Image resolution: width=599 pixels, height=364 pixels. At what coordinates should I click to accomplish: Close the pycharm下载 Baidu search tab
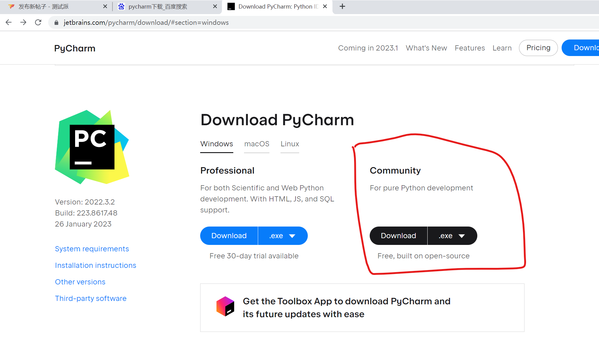click(x=215, y=6)
